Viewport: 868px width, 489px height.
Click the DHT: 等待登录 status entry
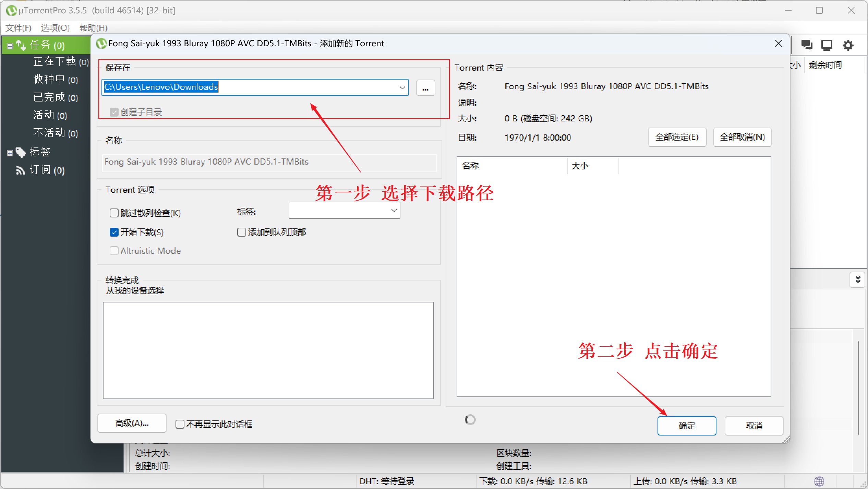click(x=387, y=481)
